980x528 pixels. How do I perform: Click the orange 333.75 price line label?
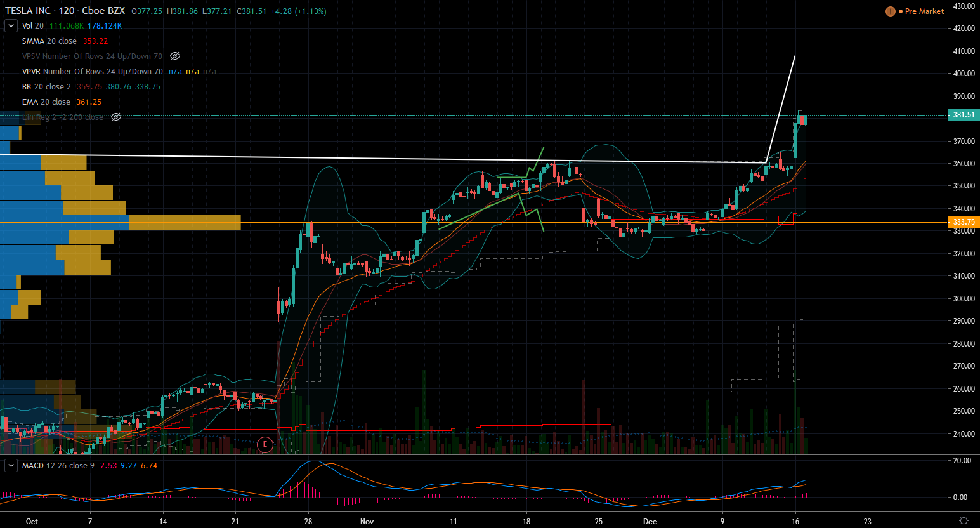click(964, 222)
